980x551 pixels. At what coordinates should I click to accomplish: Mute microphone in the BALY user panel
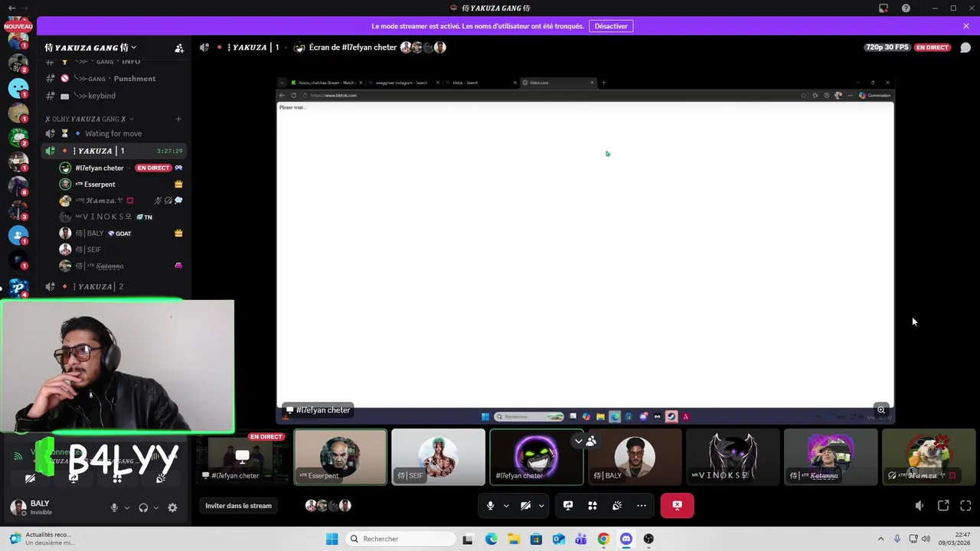coord(114,507)
